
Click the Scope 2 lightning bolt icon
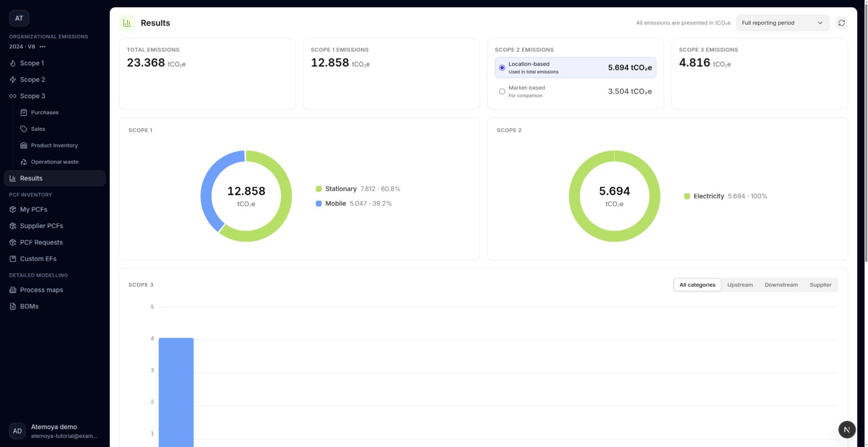(x=13, y=80)
